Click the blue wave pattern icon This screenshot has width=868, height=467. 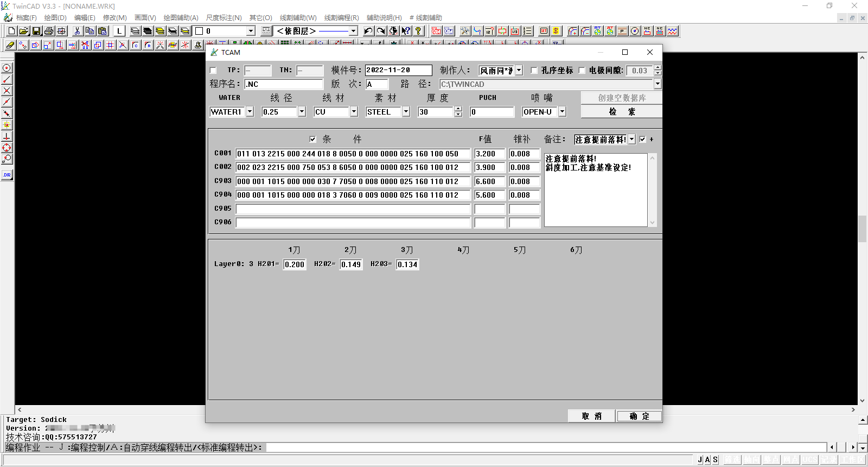pos(673,31)
